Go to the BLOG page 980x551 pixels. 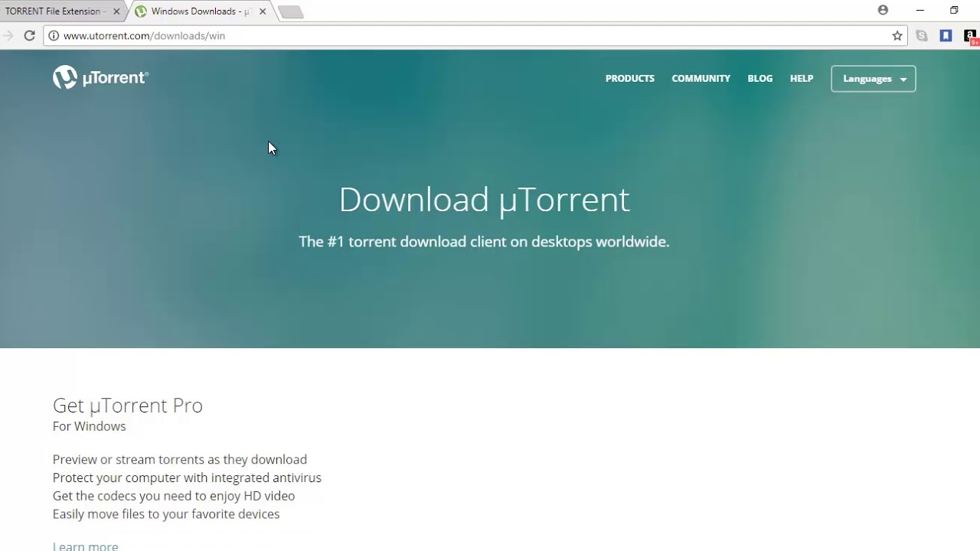760,78
